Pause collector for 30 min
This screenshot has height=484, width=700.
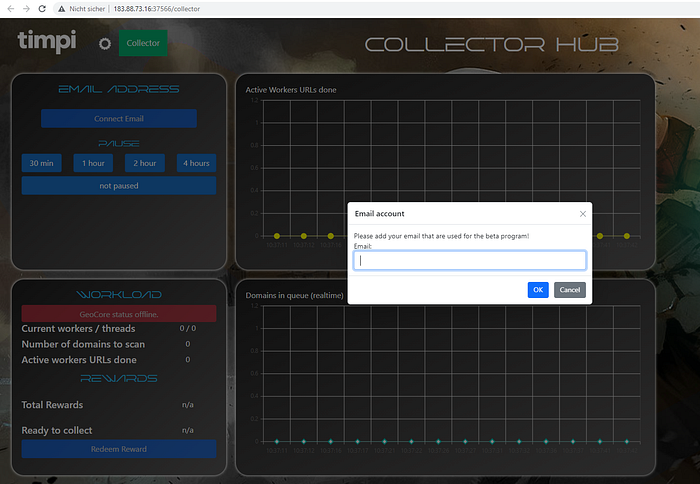(41, 163)
